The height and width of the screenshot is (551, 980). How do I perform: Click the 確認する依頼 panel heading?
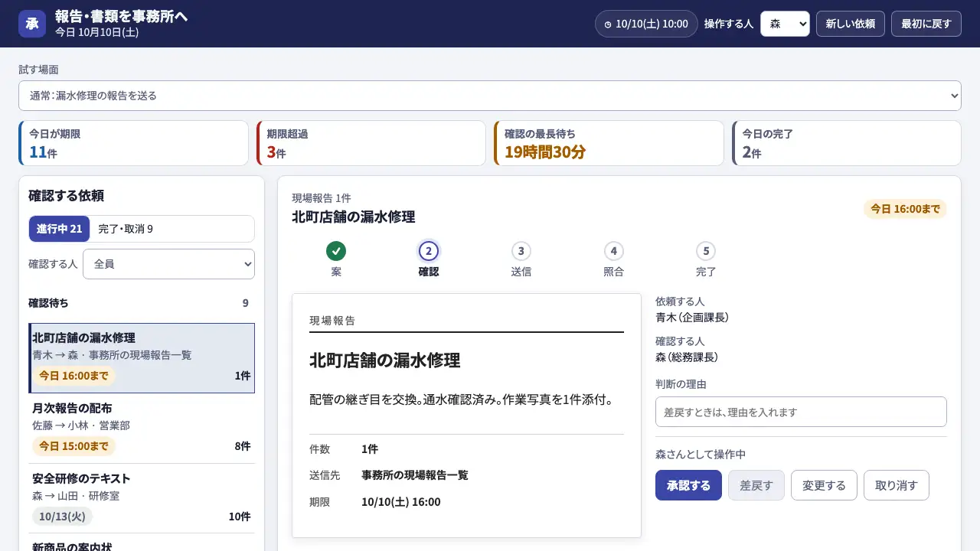(x=66, y=196)
